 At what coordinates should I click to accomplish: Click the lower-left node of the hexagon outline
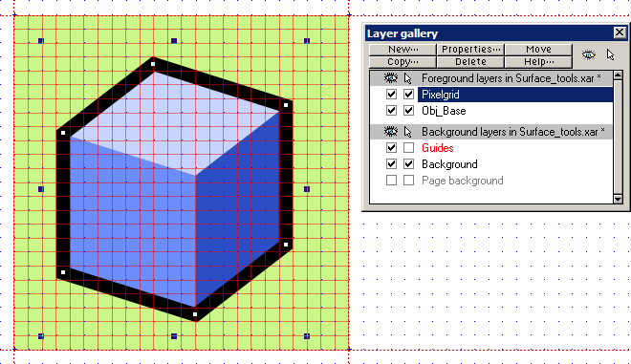click(x=63, y=272)
